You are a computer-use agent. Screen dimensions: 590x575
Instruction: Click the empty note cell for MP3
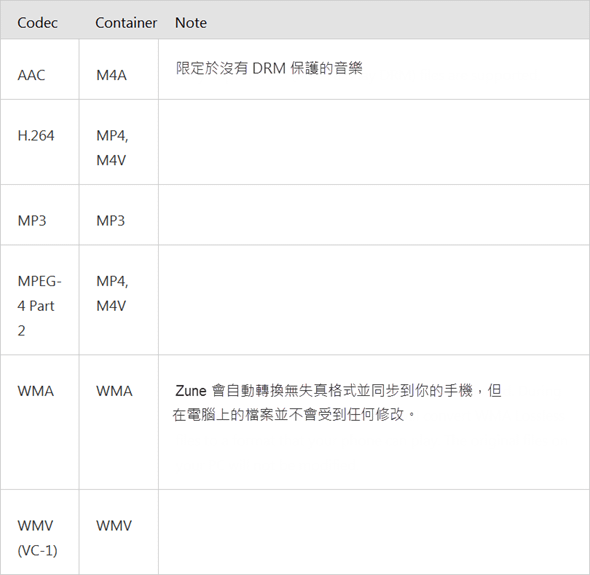[x=374, y=215]
